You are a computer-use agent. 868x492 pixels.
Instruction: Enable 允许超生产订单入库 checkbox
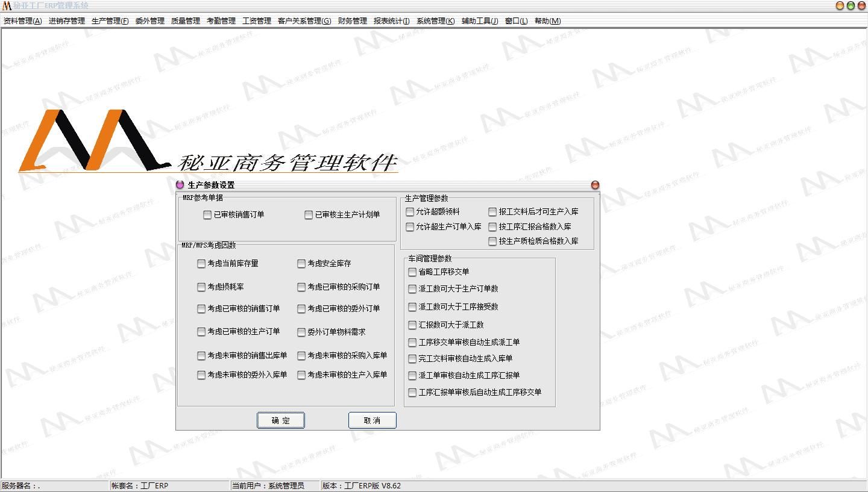point(410,226)
